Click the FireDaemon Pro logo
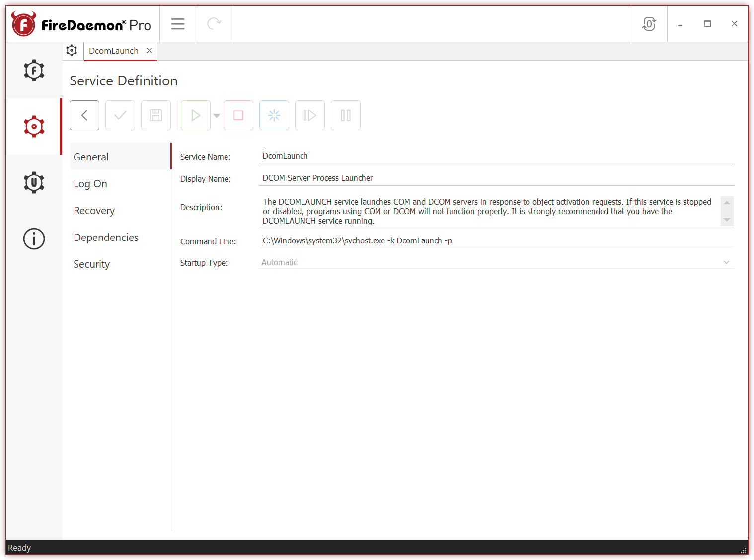The width and height of the screenshot is (754, 560). 81,24
